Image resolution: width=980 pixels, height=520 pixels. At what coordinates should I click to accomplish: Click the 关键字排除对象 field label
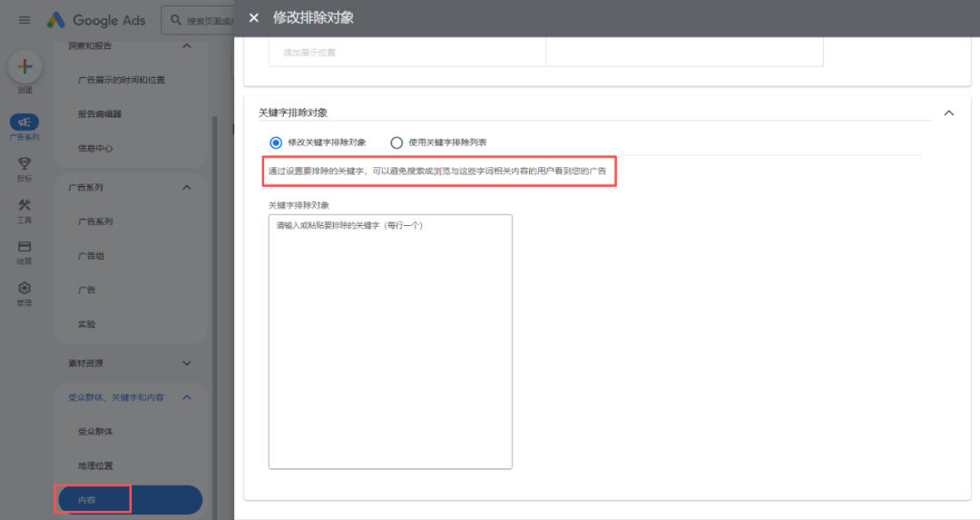[x=299, y=205]
